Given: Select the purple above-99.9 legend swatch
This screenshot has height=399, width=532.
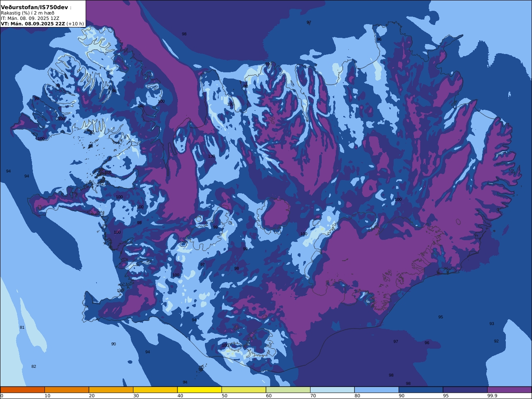Looking at the screenshot, I should 509,390.
